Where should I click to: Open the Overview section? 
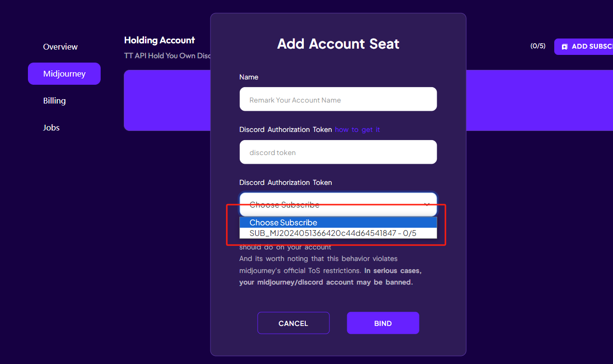click(60, 46)
